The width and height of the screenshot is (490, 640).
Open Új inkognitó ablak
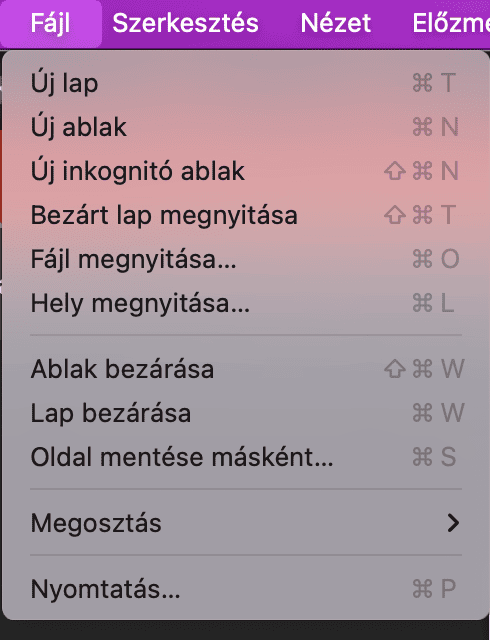(246, 171)
